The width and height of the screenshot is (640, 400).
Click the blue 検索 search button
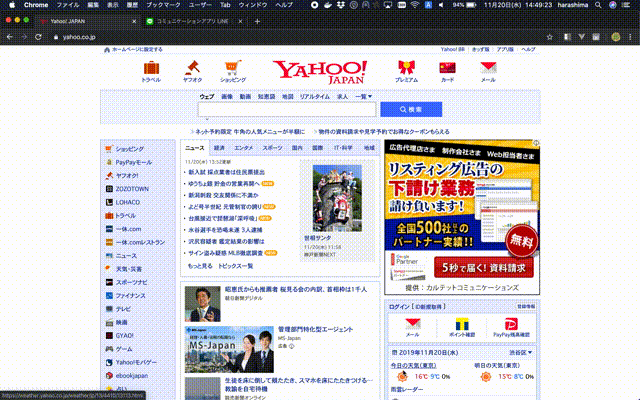point(411,109)
